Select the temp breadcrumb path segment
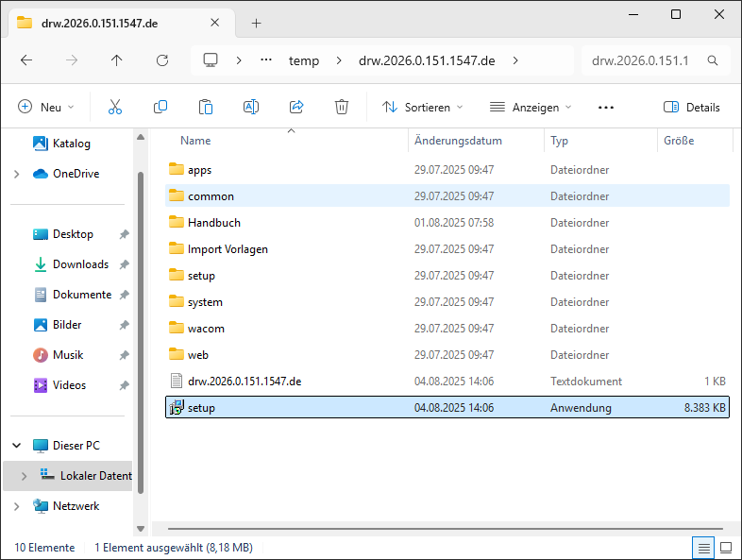Viewport: 742px width, 560px height. click(x=304, y=60)
